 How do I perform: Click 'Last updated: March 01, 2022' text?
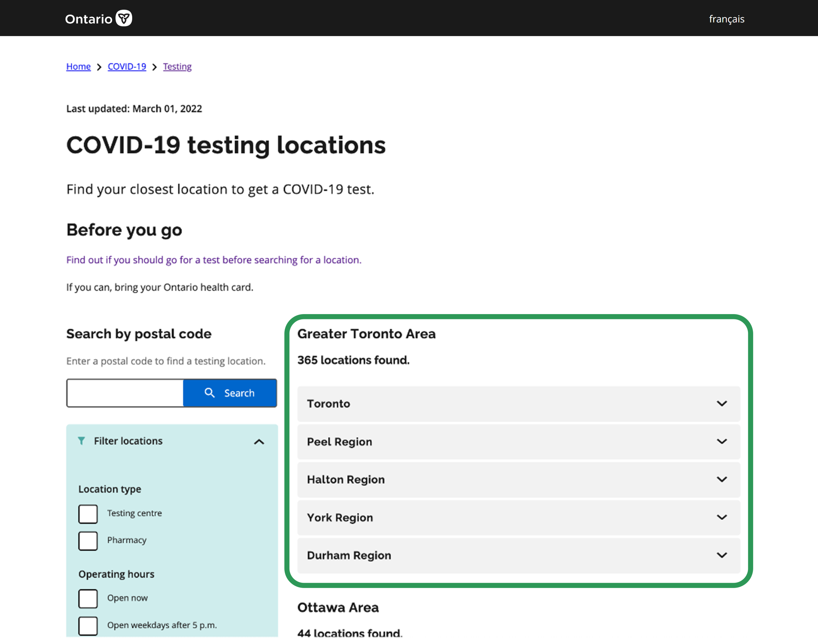click(x=134, y=109)
